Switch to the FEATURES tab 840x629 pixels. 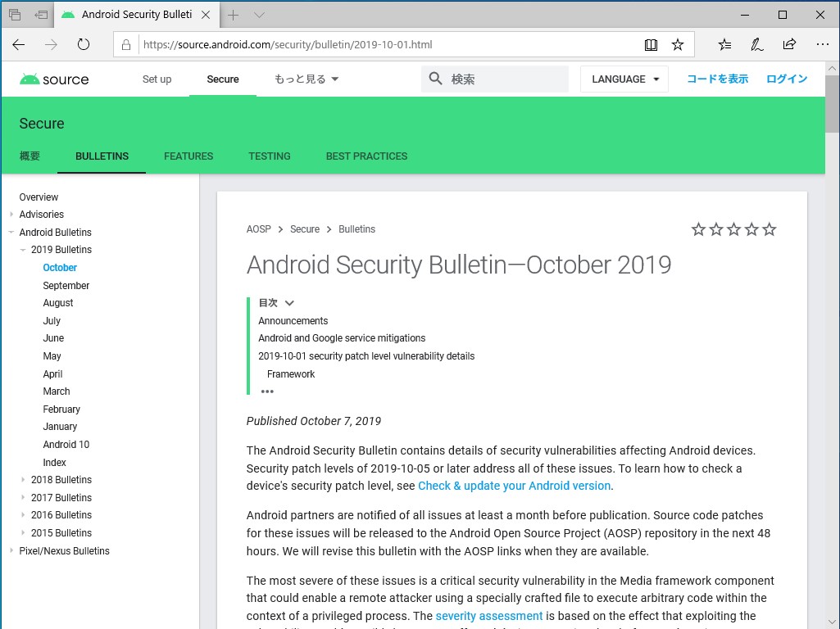point(188,156)
